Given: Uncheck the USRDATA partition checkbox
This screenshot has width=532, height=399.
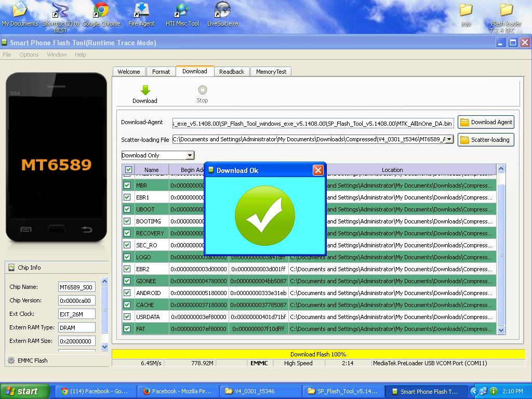Looking at the screenshot, I should click(x=127, y=317).
